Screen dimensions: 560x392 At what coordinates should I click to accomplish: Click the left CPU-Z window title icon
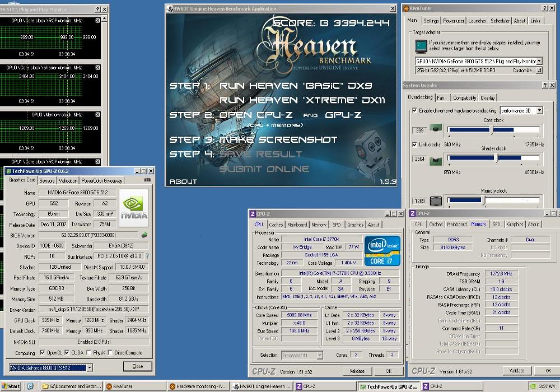pyautogui.click(x=253, y=213)
